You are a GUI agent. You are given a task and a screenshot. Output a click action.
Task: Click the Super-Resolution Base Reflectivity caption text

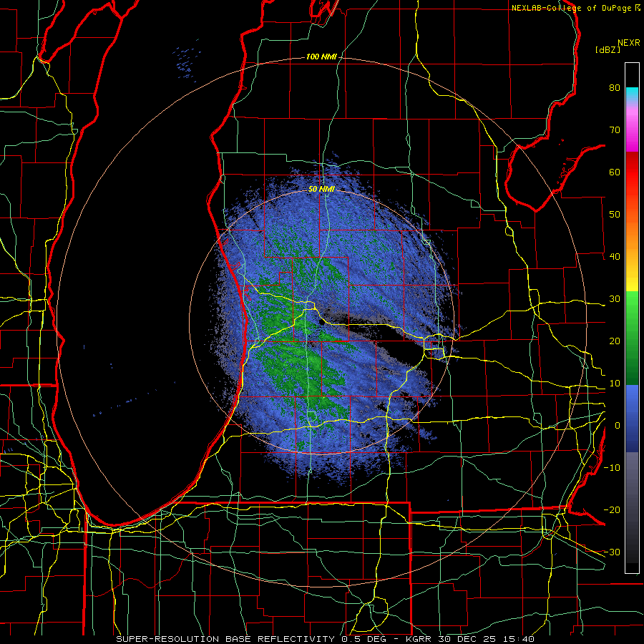(x=225, y=639)
